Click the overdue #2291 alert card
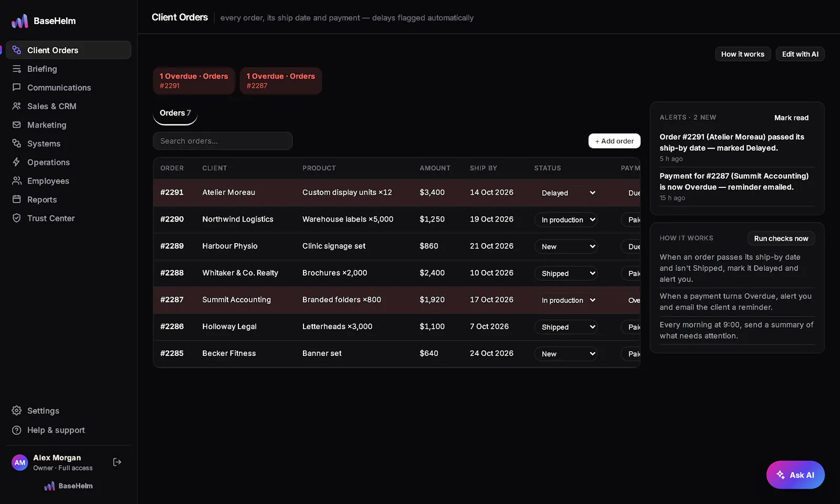The image size is (840, 504). click(x=194, y=81)
